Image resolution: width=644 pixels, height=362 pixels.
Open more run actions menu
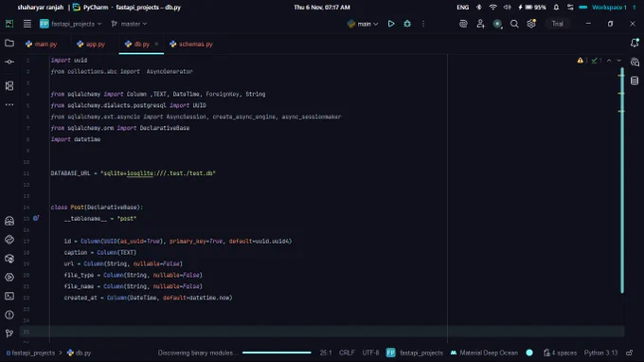click(x=423, y=24)
